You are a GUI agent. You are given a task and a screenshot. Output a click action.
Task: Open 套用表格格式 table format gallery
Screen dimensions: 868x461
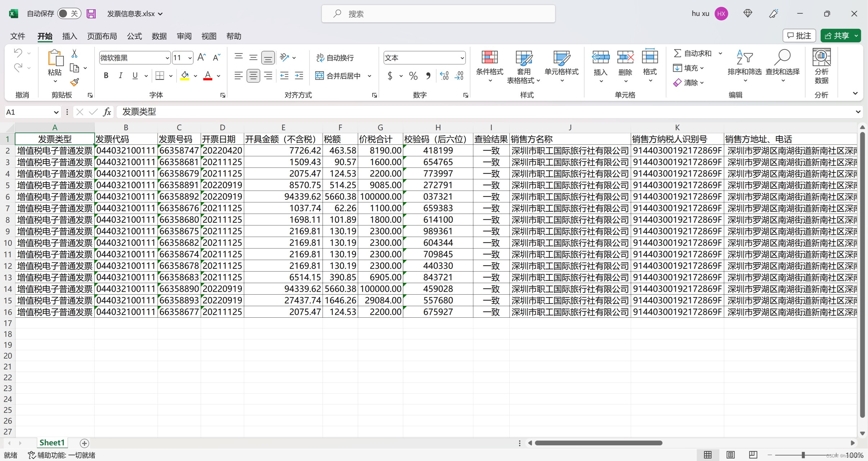(x=524, y=67)
